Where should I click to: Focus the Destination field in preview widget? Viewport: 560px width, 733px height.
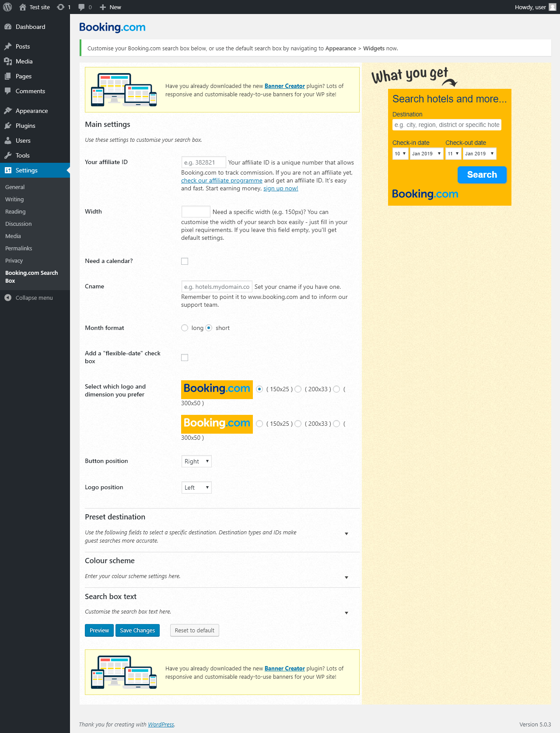pyautogui.click(x=447, y=125)
